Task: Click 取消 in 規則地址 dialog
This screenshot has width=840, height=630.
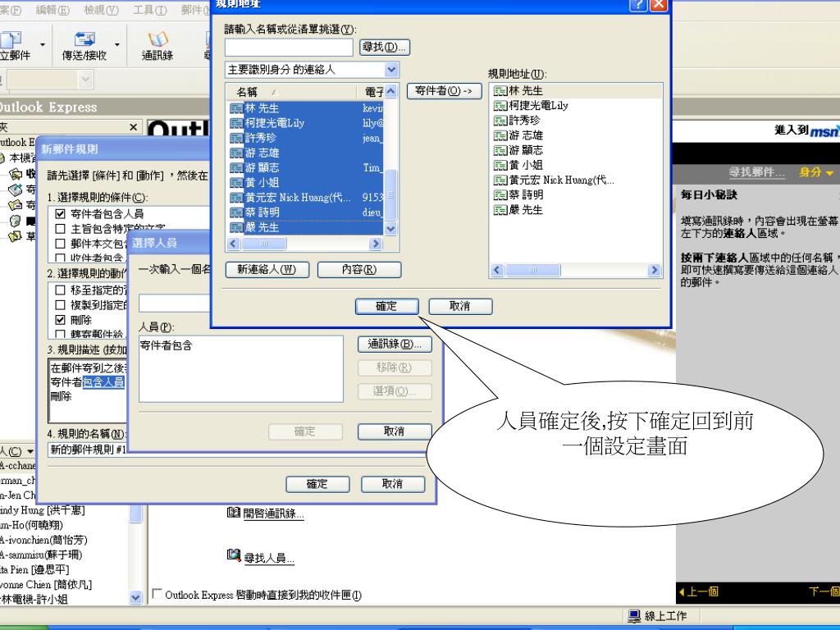Action: click(459, 307)
